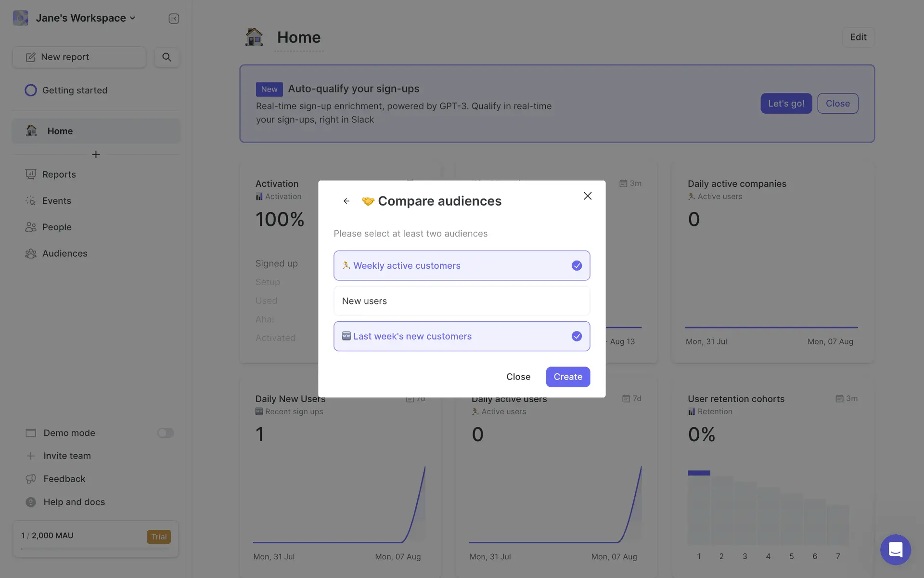Image resolution: width=924 pixels, height=578 pixels.
Task: Go to the Events page
Action: coord(56,201)
